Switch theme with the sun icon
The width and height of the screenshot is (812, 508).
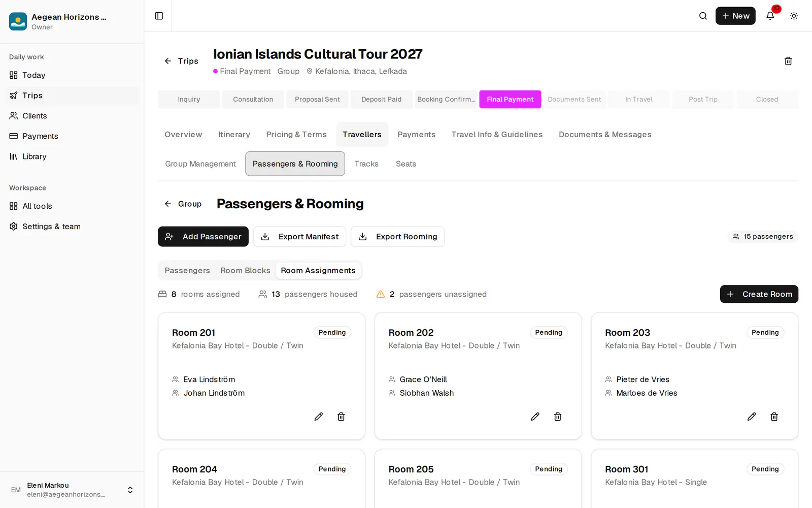point(794,16)
